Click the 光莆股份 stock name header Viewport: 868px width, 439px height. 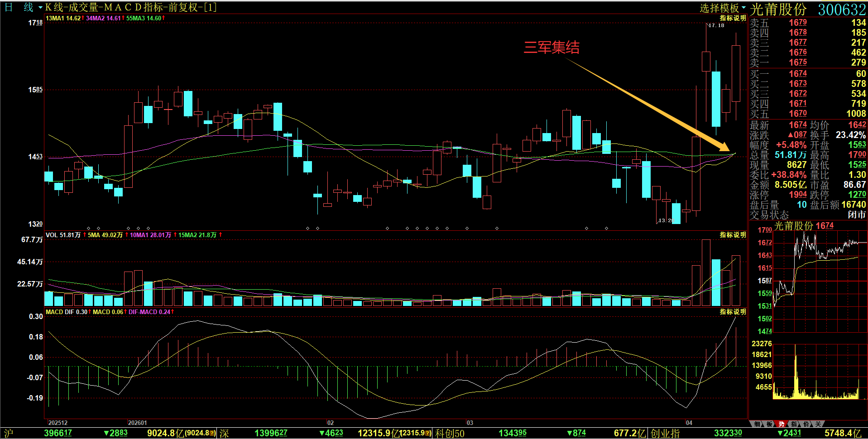(x=778, y=9)
